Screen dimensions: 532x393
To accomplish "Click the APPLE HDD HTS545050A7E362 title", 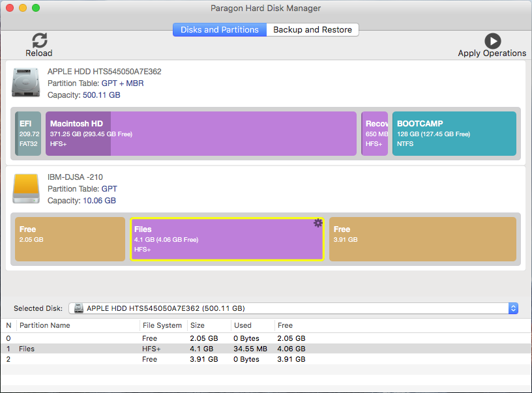I will (104, 72).
